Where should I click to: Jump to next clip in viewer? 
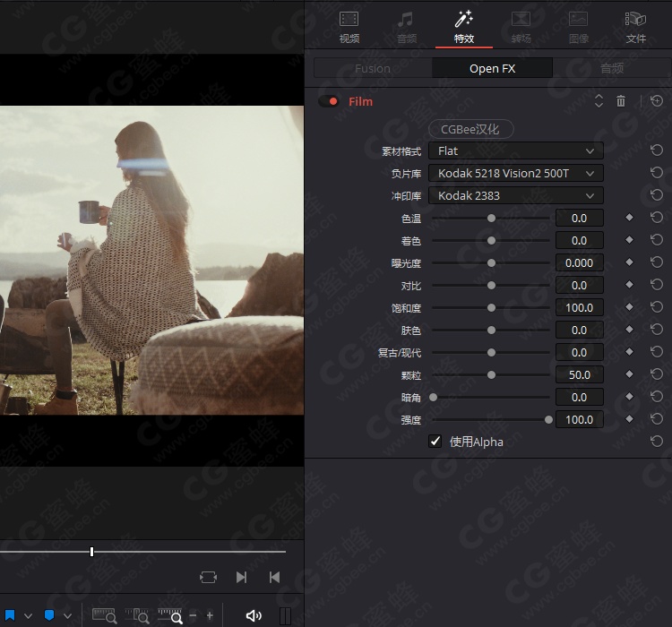click(x=241, y=577)
